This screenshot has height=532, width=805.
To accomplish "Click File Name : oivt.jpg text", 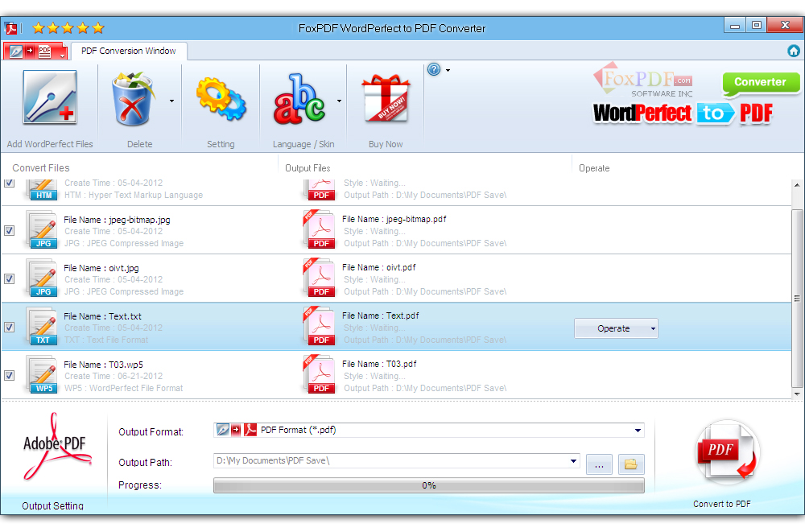I will [x=101, y=268].
